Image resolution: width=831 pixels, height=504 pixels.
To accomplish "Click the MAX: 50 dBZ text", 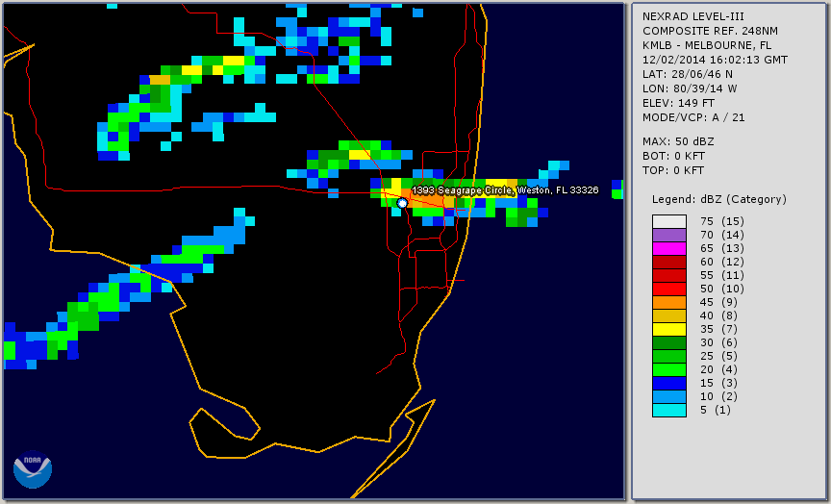I will [678, 141].
